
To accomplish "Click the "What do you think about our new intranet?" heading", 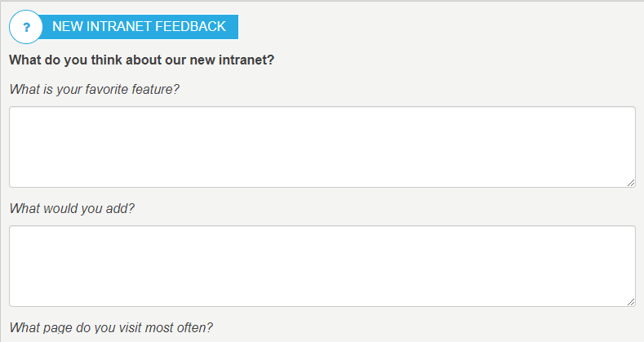I will (x=141, y=60).
